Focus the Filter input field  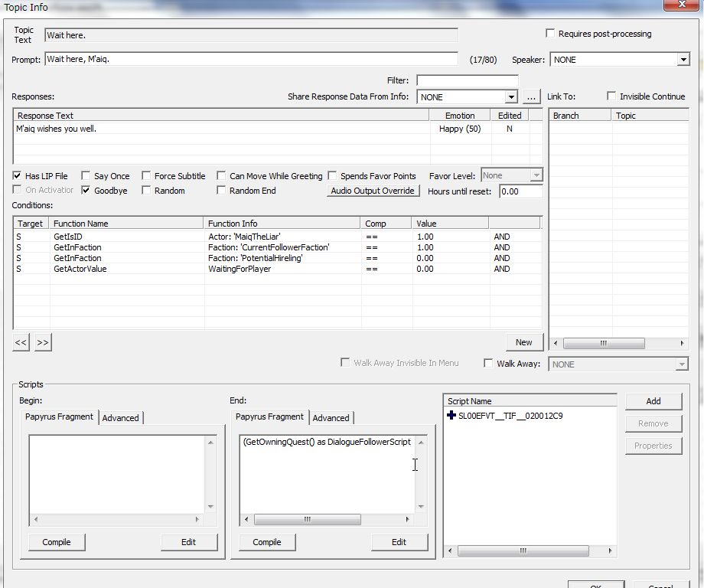(467, 80)
